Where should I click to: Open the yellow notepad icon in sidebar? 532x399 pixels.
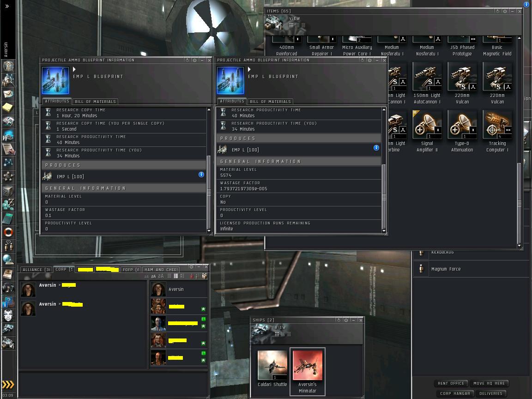pos(8,108)
